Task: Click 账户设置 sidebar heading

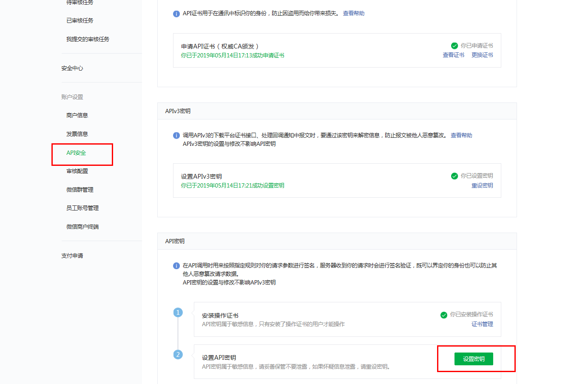Action: [x=72, y=97]
